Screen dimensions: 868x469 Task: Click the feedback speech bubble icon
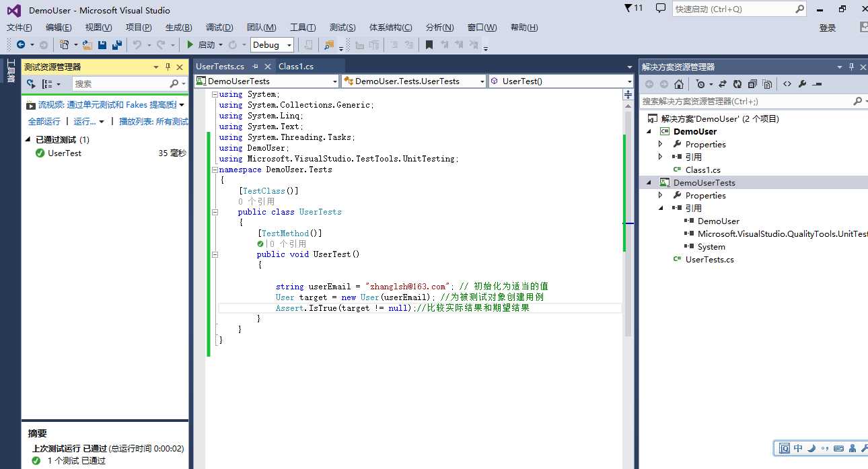(x=661, y=8)
